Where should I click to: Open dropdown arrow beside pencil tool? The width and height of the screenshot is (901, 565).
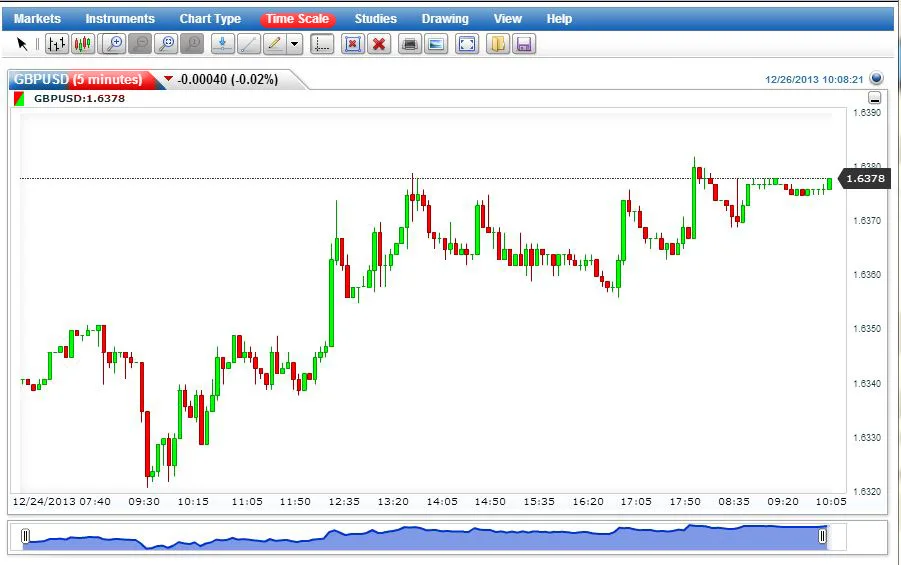pyautogui.click(x=295, y=45)
